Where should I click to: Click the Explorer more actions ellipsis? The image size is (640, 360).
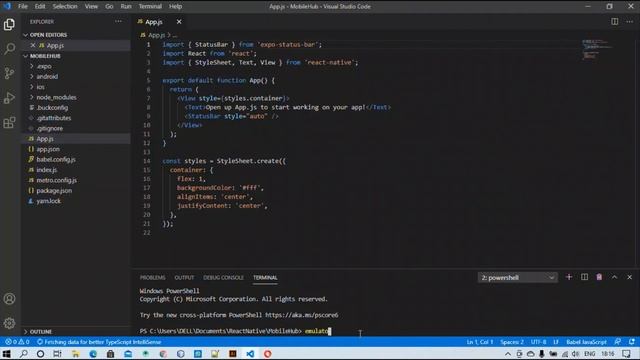pyautogui.click(x=118, y=22)
